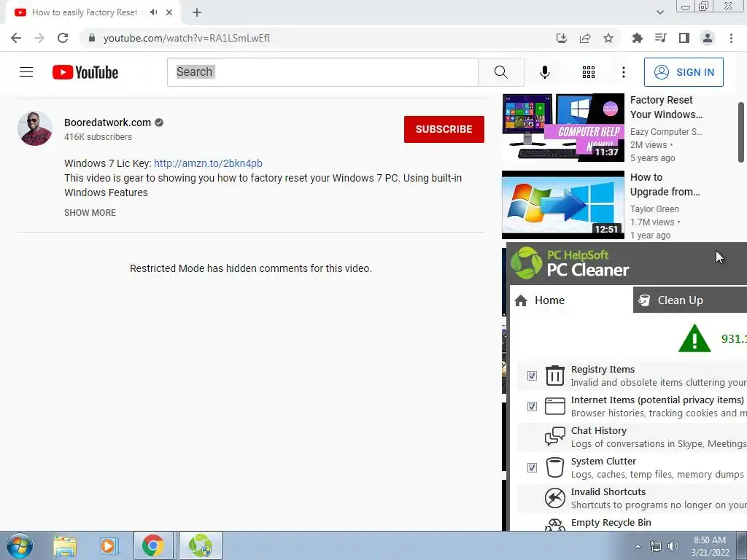The height and width of the screenshot is (560, 747).
Task: Click the SIGN IN button
Action: pyautogui.click(x=684, y=72)
